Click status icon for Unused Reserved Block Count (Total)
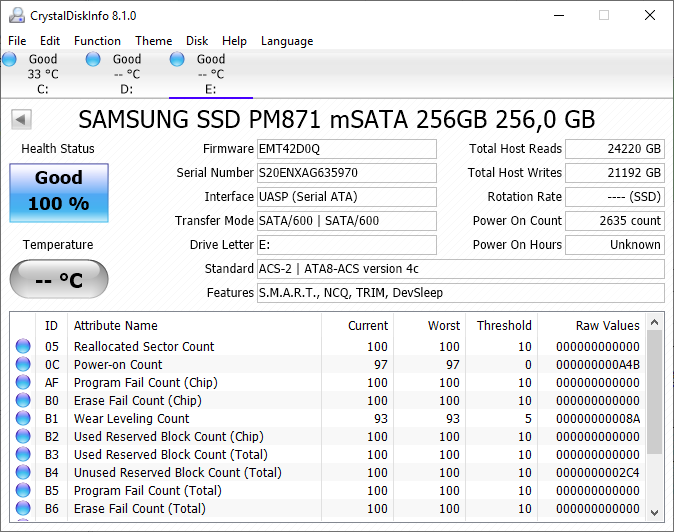Image resolution: width=674 pixels, height=532 pixels. click(x=23, y=473)
